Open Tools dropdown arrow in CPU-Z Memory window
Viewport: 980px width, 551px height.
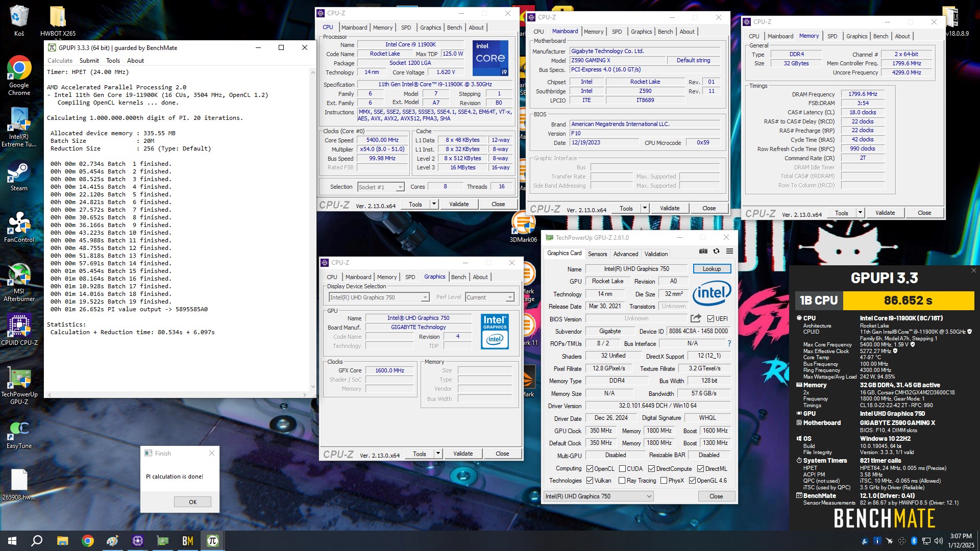(860, 213)
